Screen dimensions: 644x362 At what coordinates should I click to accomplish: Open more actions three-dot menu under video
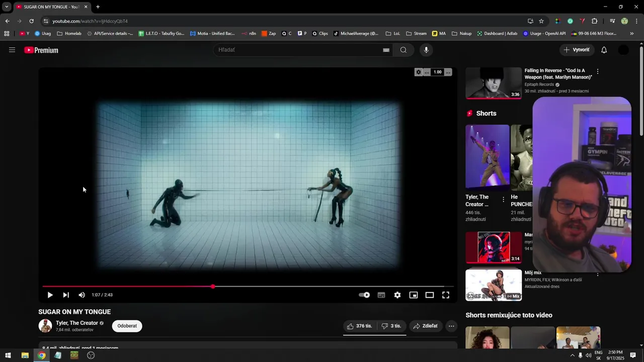451,326
